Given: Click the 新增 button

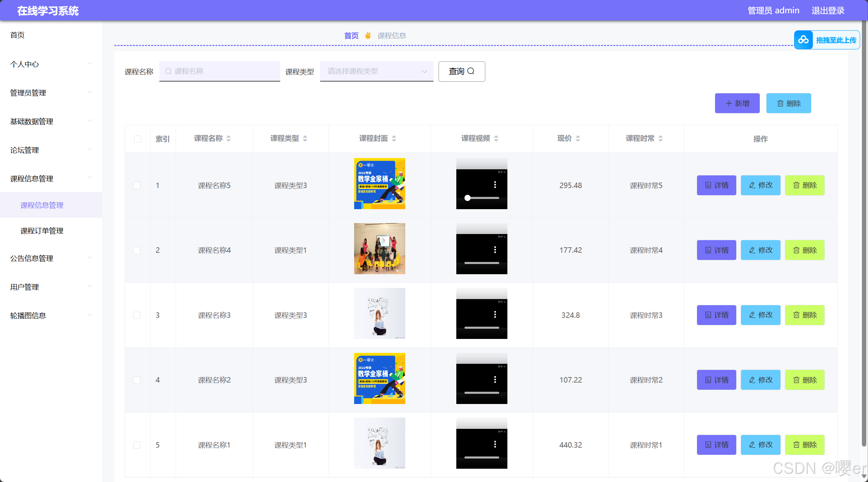Looking at the screenshot, I should click(737, 103).
